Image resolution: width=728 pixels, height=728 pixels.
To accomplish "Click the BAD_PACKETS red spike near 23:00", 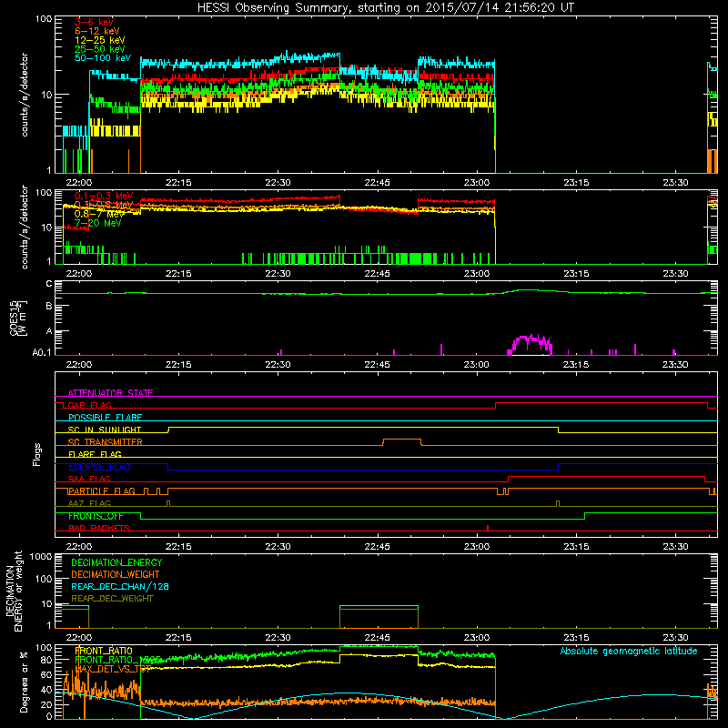I will click(488, 528).
